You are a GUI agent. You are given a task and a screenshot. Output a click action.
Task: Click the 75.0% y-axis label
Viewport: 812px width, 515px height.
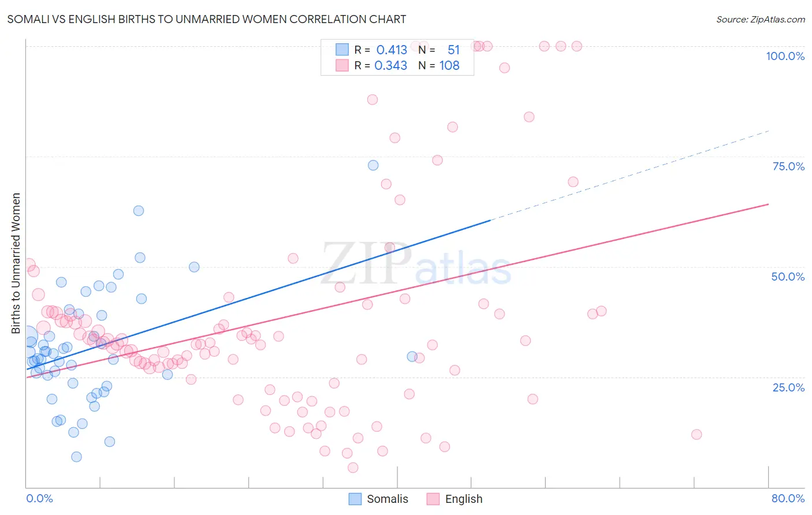(x=788, y=166)
